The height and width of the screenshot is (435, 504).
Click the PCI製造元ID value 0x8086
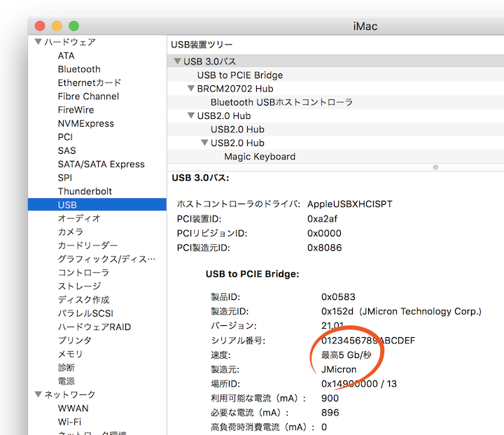(325, 248)
